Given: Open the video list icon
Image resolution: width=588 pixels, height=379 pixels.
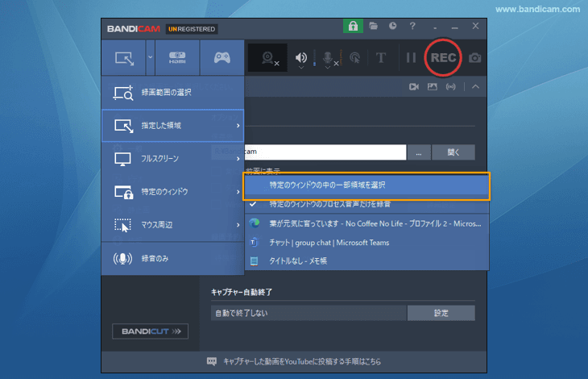Looking at the screenshot, I should point(414,87).
